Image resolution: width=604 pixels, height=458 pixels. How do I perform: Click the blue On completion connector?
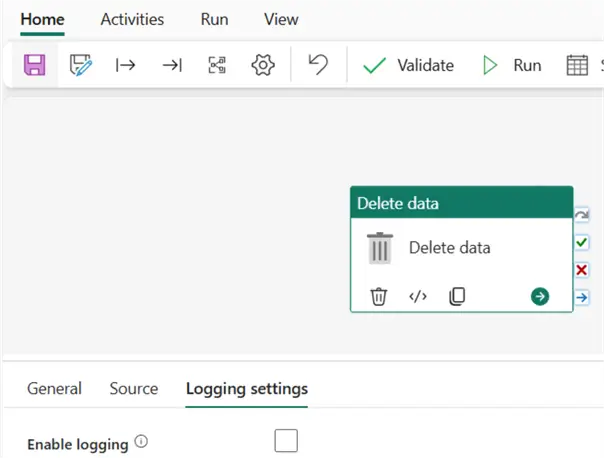pyautogui.click(x=582, y=297)
